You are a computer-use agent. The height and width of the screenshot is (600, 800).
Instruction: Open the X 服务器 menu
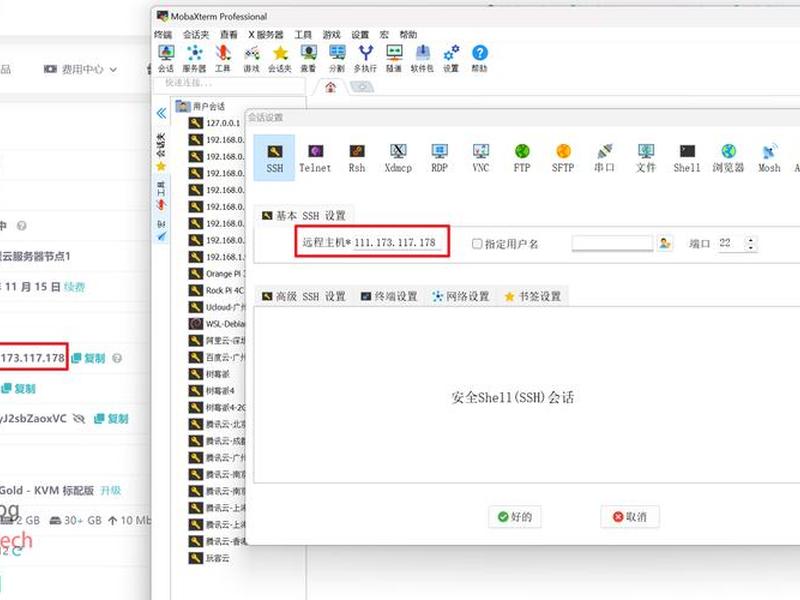click(x=266, y=35)
